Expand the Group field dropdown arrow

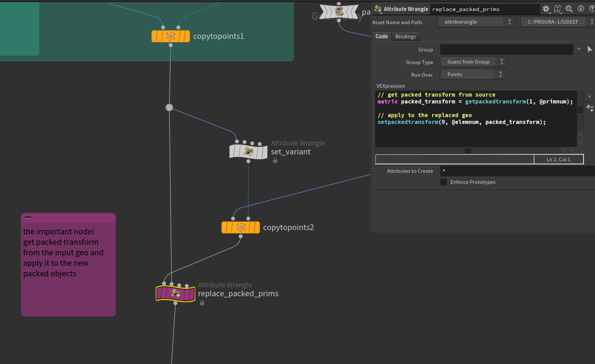click(x=579, y=49)
